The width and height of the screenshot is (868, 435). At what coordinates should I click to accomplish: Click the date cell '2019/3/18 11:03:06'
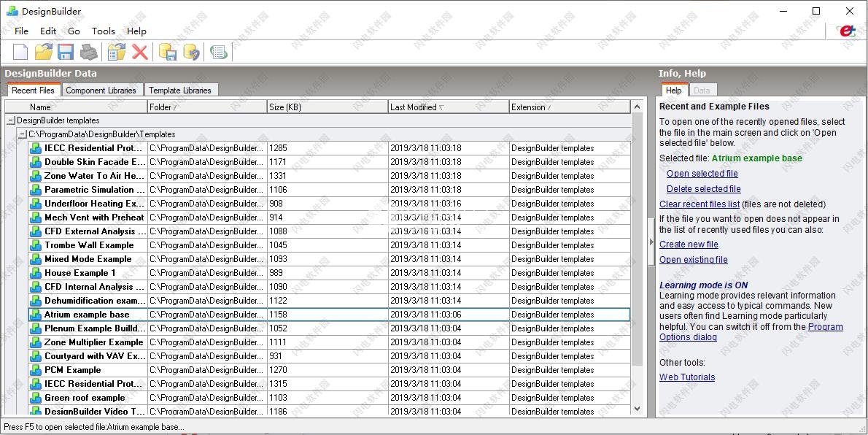(x=449, y=315)
